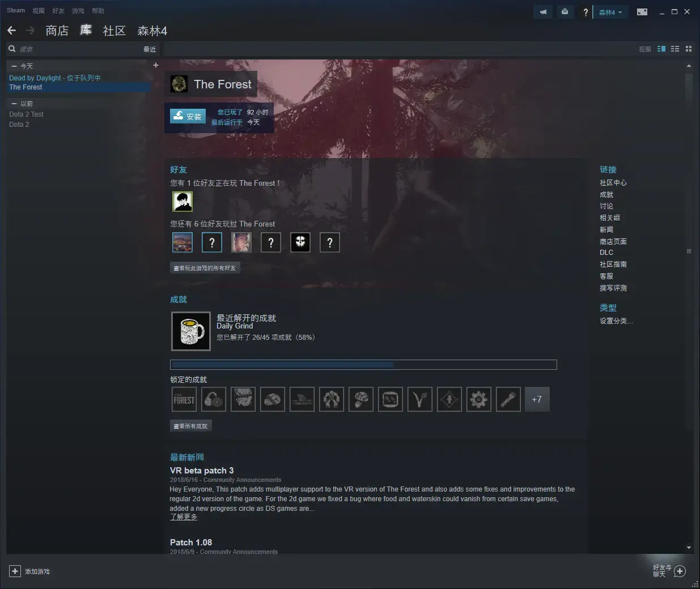The height and width of the screenshot is (589, 700).
Task: Open the 游戏 menu
Action: pos(78,11)
